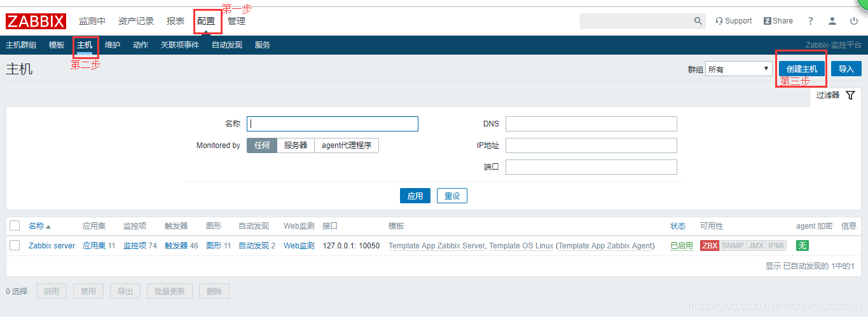The height and width of the screenshot is (317, 868).
Task: Click the 禁用 bulk button
Action: [88, 292]
